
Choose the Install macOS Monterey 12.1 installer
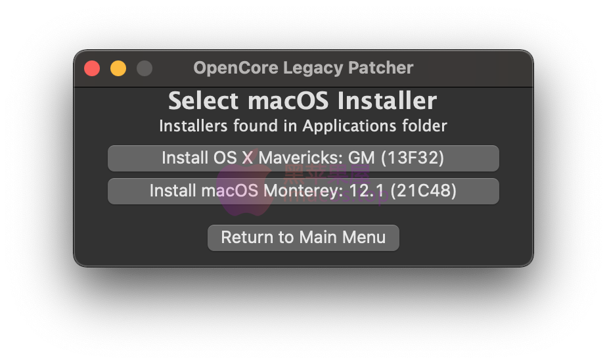[x=303, y=191]
